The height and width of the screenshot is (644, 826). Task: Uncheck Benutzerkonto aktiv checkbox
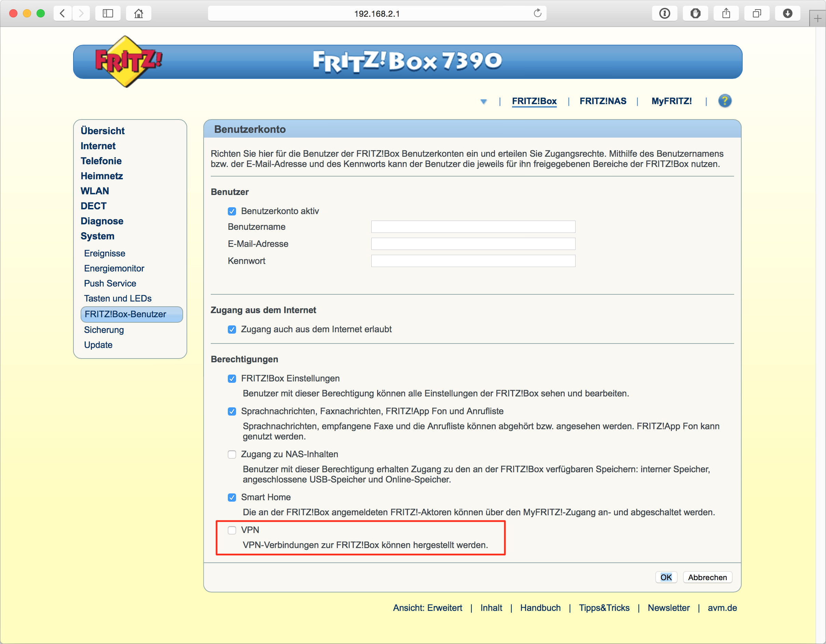(232, 211)
